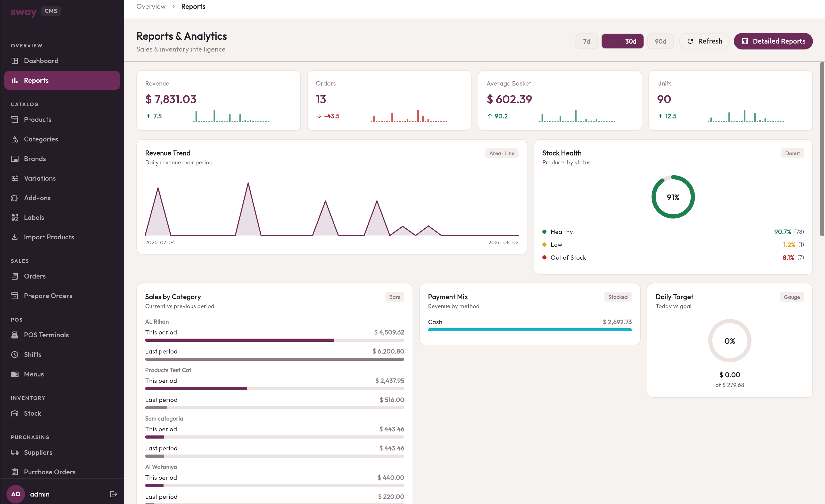This screenshot has height=504, width=825.
Task: Click the Donut badge on Stock Health
Action: pos(792,153)
